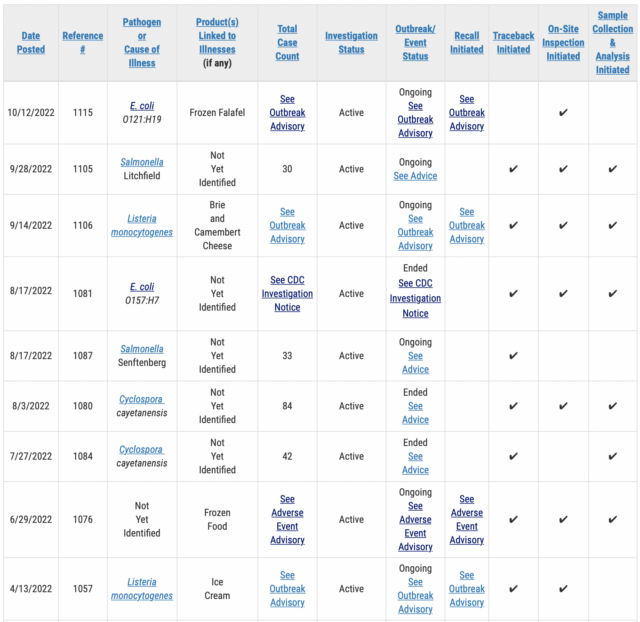Open See CDC Investigation Notice case count link
This screenshot has height=622, width=640.
287,293
